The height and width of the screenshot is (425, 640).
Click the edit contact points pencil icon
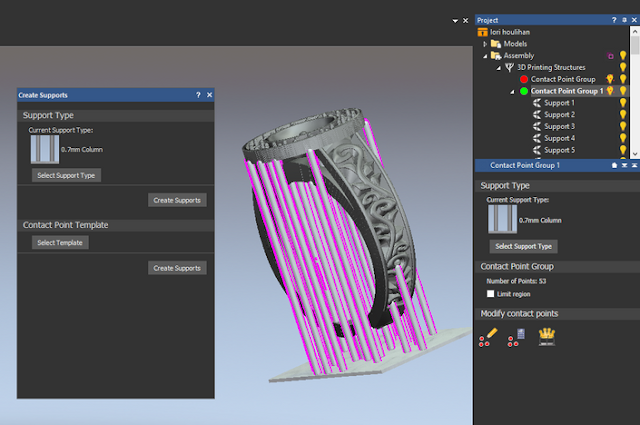tap(488, 337)
